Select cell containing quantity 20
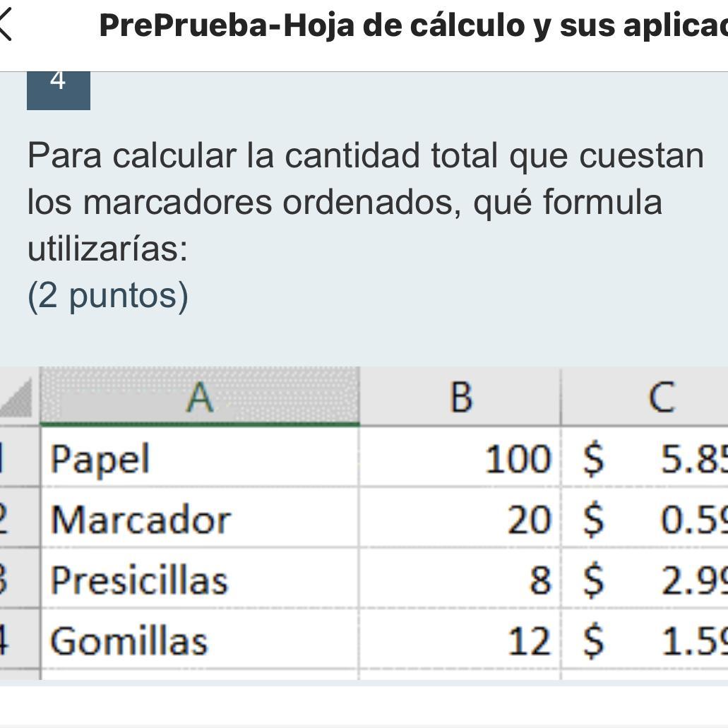The image size is (728, 728). coord(460,519)
